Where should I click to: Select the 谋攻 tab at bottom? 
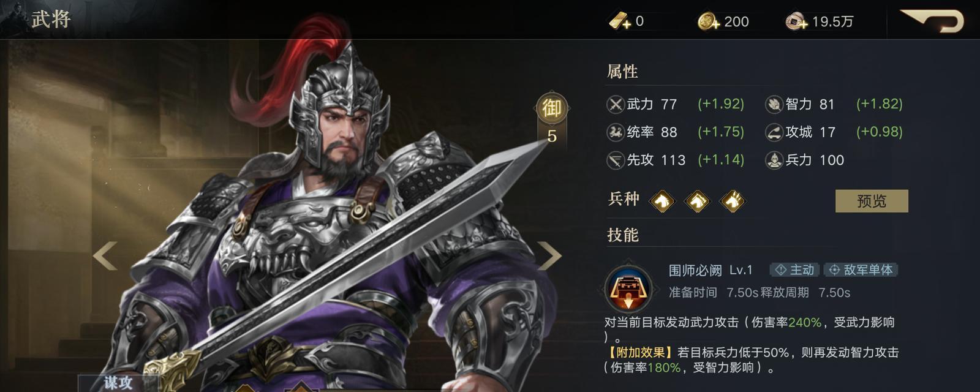(x=118, y=382)
